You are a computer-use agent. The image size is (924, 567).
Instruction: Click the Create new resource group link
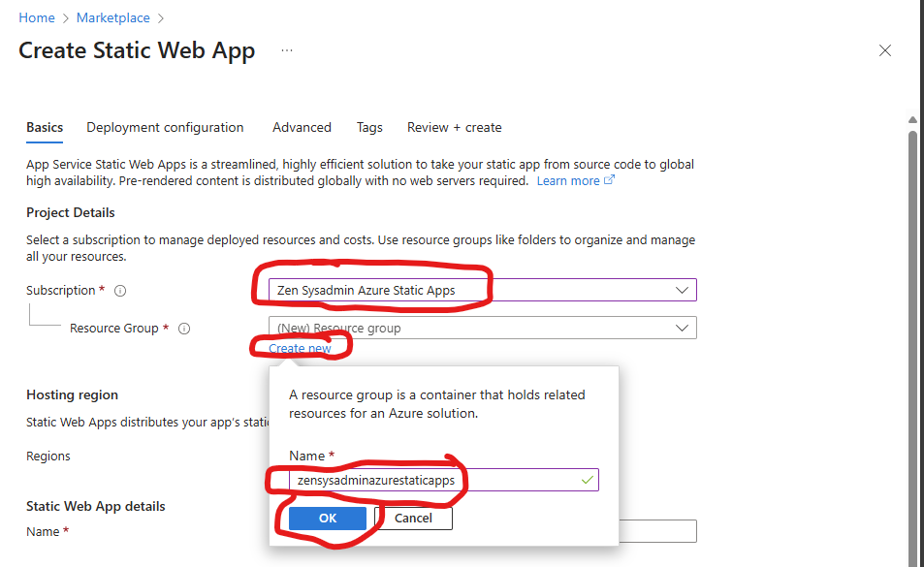click(300, 349)
